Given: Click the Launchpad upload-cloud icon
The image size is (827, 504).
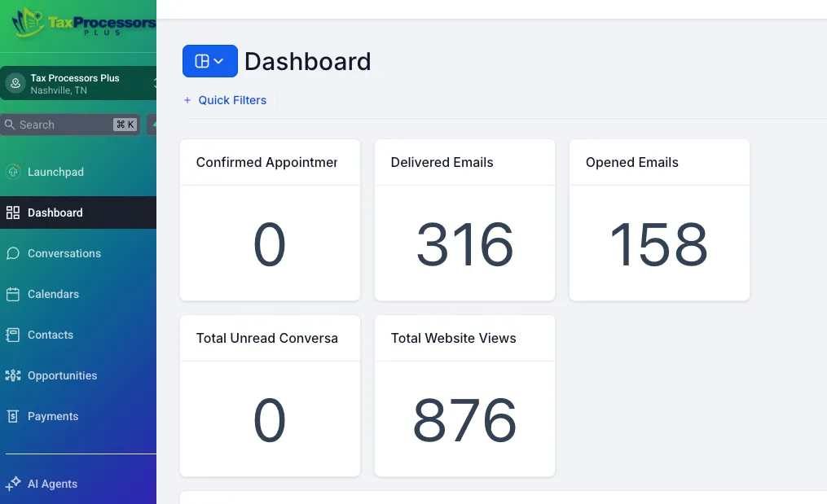Looking at the screenshot, I should pyautogui.click(x=13, y=172).
